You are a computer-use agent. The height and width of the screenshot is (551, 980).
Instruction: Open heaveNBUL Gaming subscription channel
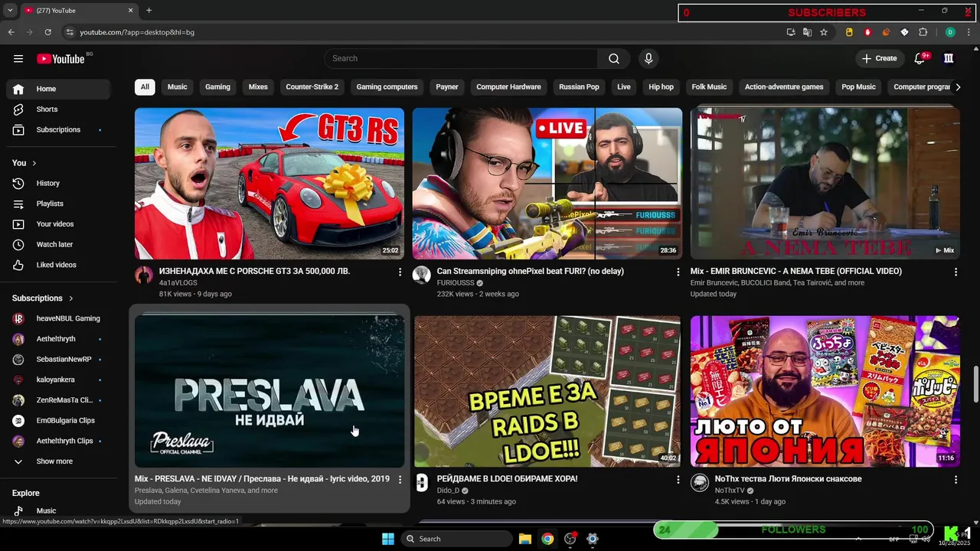click(58, 318)
